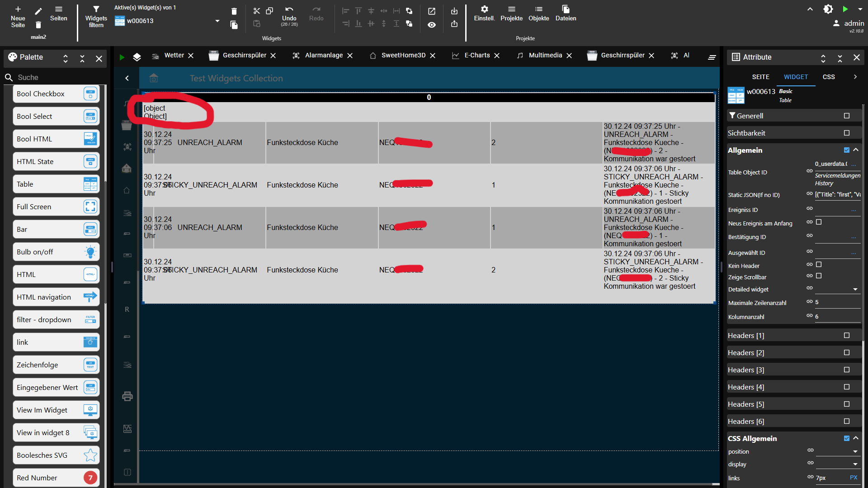Switch to Alarmanlage view tab
Image resolution: width=868 pixels, height=488 pixels.
[323, 55]
